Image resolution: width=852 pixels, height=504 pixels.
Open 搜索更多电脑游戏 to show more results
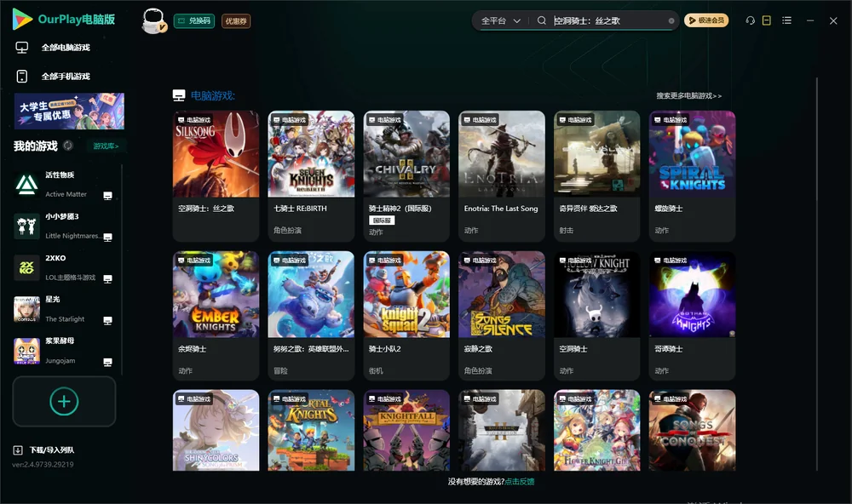coord(688,95)
